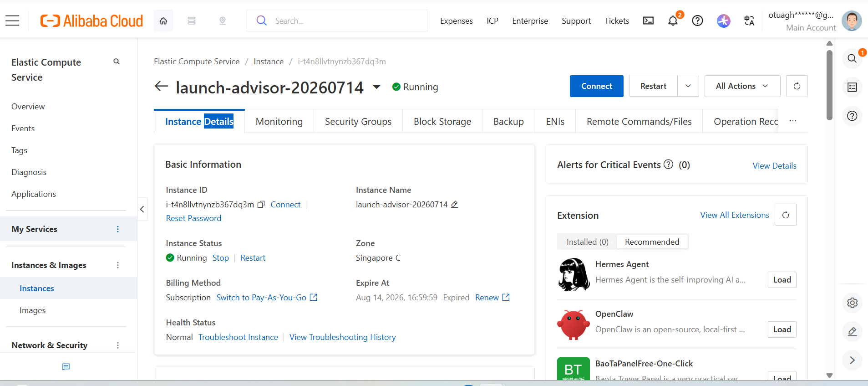Screen dimensions: 868x386
Task: Load the Hermes Agent extension
Action: (x=782, y=280)
